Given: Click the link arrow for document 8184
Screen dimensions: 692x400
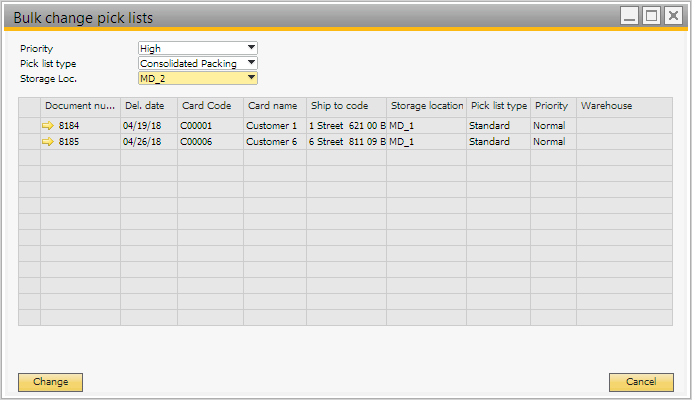Looking at the screenshot, I should pos(49,126).
